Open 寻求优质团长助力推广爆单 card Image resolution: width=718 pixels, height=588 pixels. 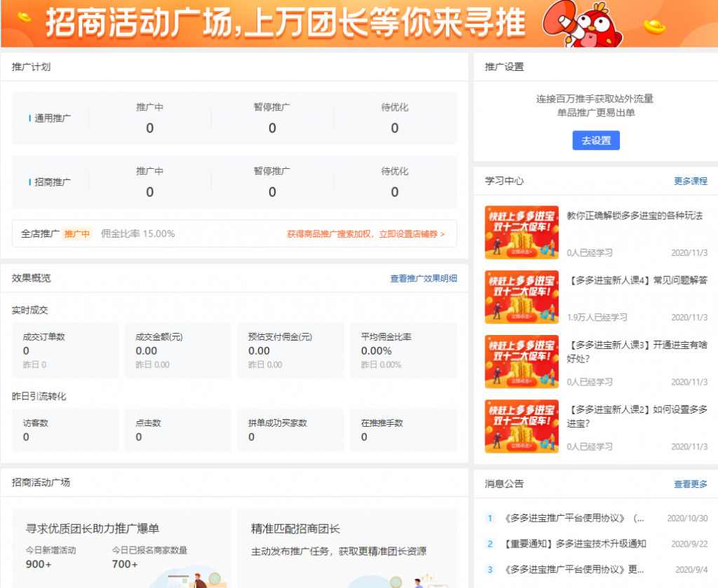121,548
